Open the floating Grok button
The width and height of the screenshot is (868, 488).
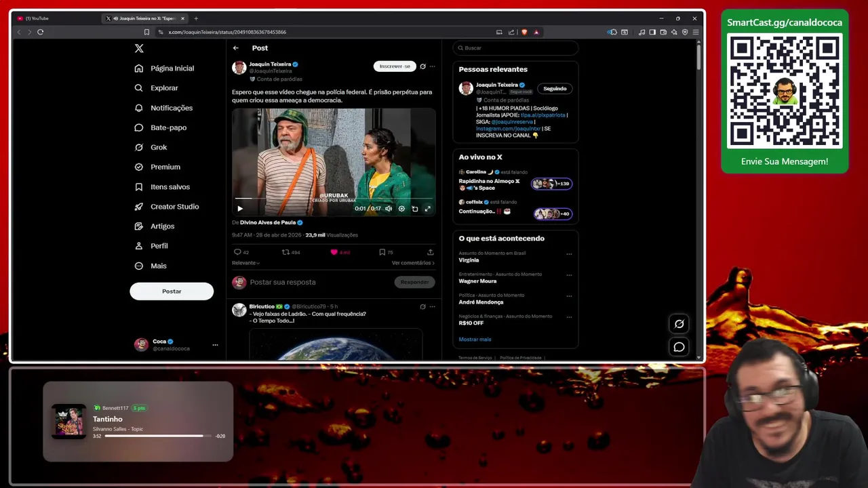tap(679, 324)
